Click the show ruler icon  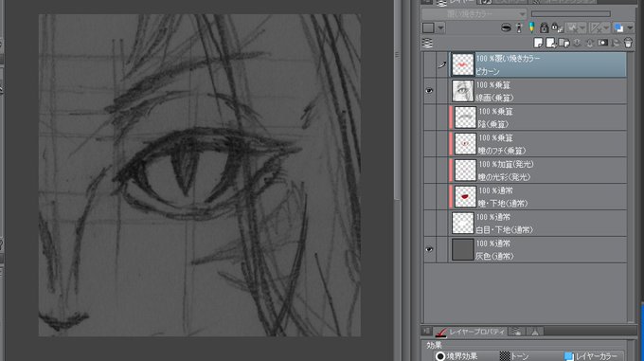point(595,27)
